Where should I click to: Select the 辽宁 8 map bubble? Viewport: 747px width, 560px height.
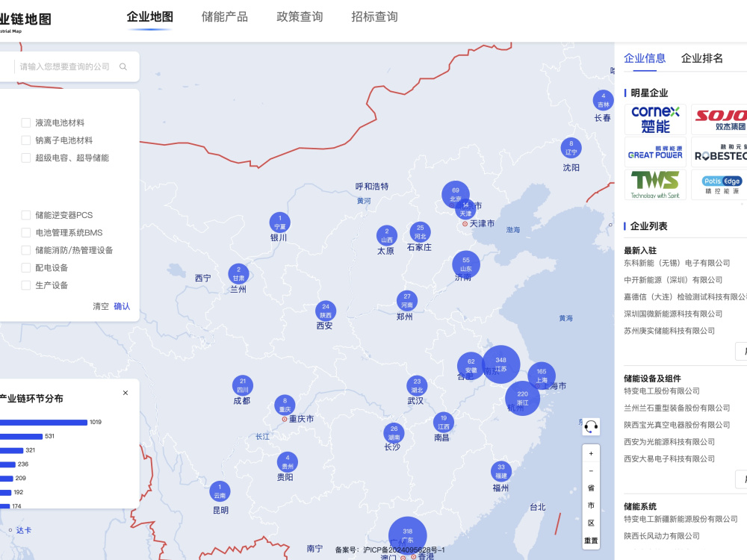coord(571,148)
